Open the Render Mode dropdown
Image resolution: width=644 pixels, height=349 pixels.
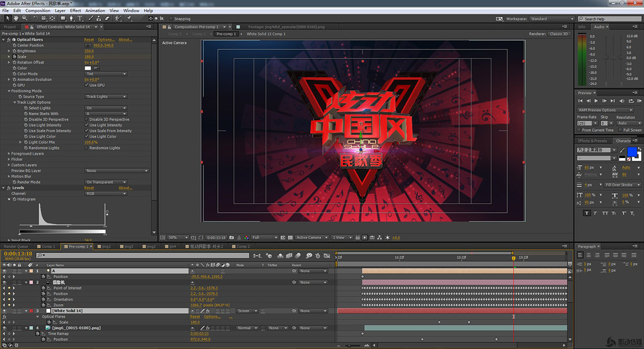[x=106, y=182]
